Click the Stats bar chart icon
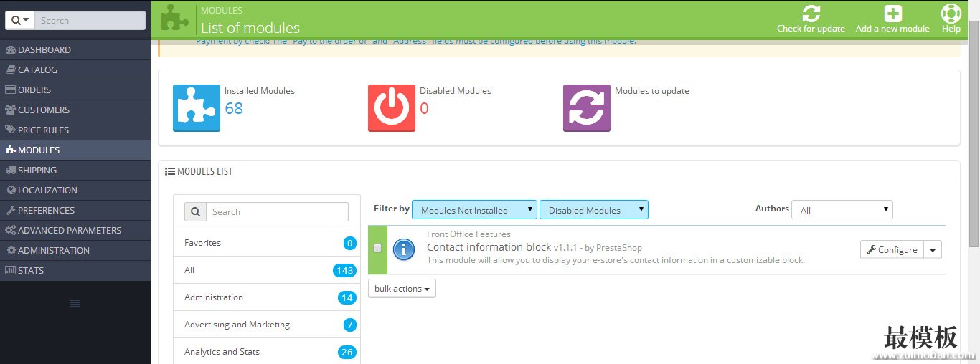Image resolution: width=980 pixels, height=364 pixels. [10, 271]
